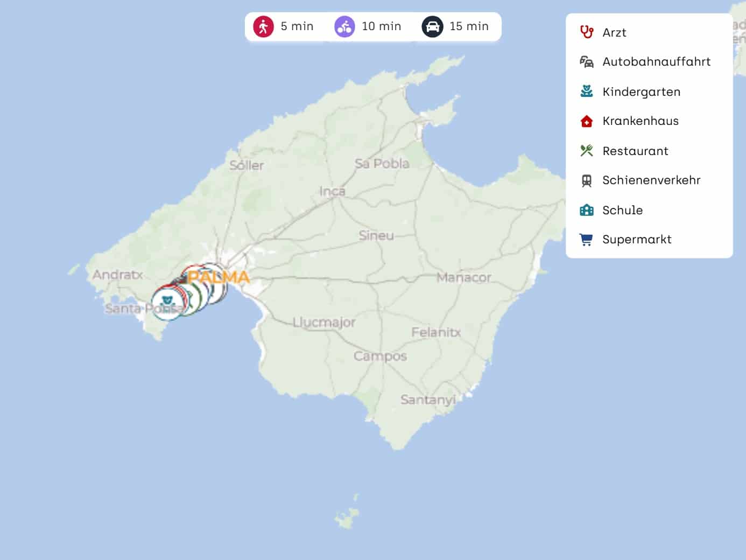
Task: Toggle the Arzt category label
Action: 614,33
